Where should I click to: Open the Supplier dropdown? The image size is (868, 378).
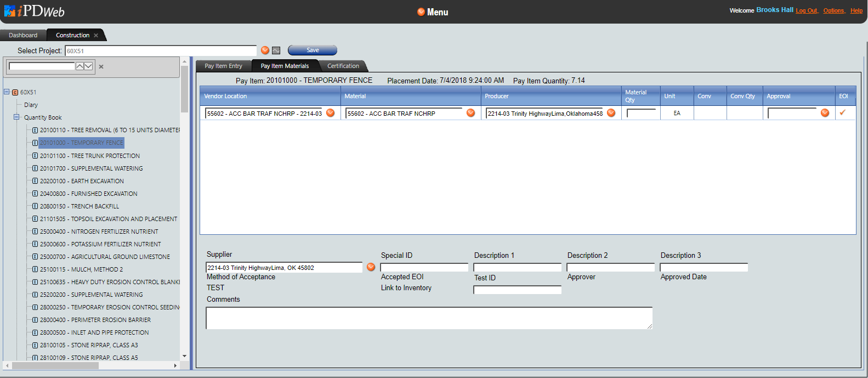click(371, 267)
